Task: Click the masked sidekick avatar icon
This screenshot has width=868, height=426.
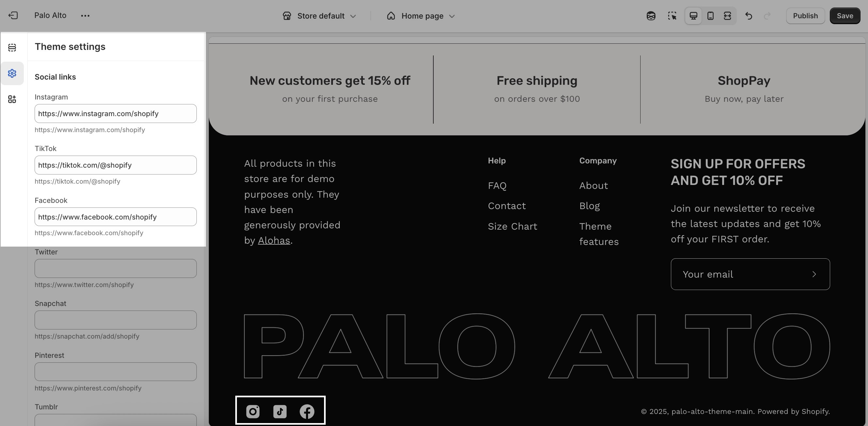Action: click(651, 16)
